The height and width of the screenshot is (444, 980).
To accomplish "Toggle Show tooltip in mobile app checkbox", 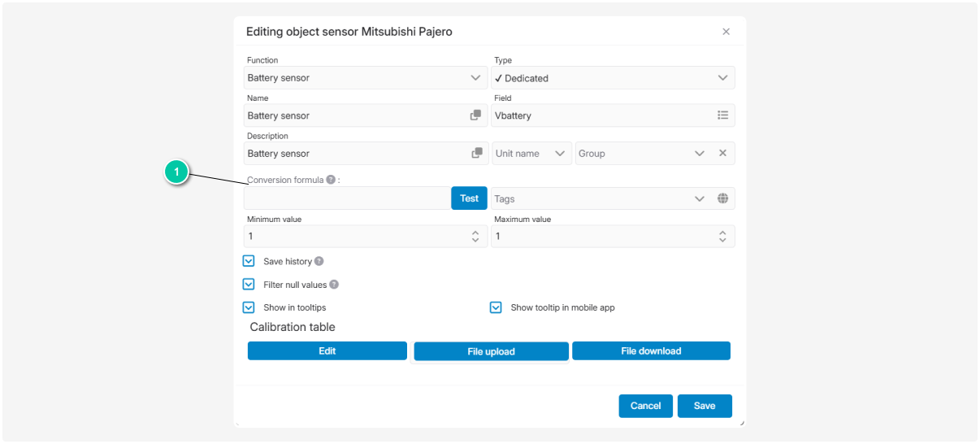I will coord(496,307).
